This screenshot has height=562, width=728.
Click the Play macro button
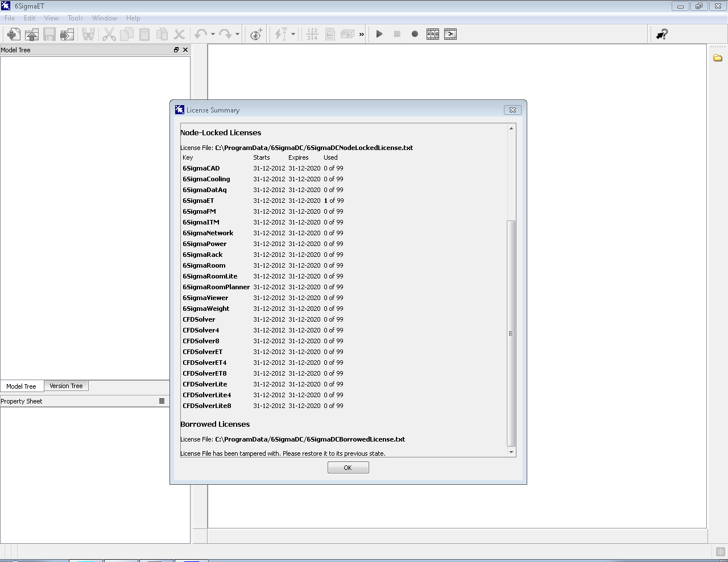(379, 34)
